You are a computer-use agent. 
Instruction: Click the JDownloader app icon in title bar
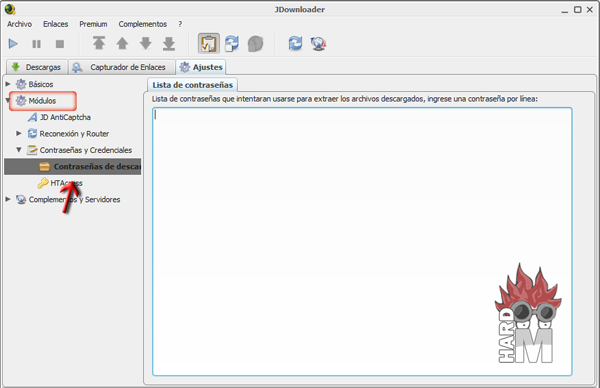click(10, 9)
